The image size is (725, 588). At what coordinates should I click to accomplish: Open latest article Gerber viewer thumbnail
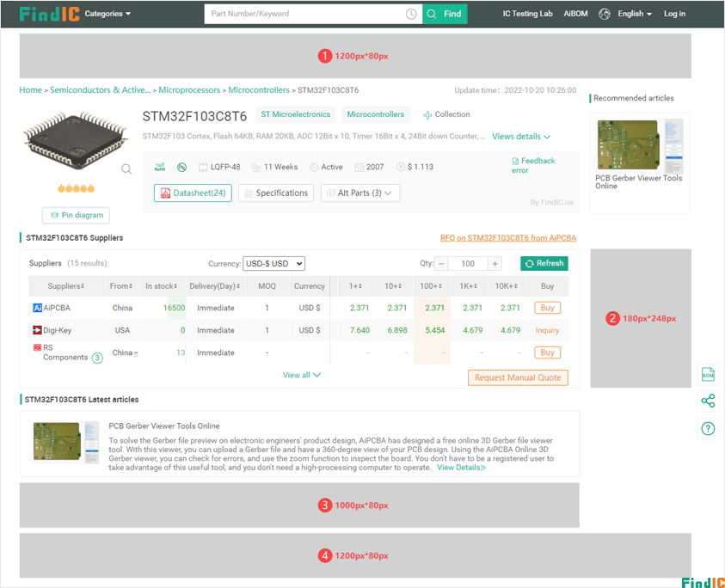(x=65, y=442)
